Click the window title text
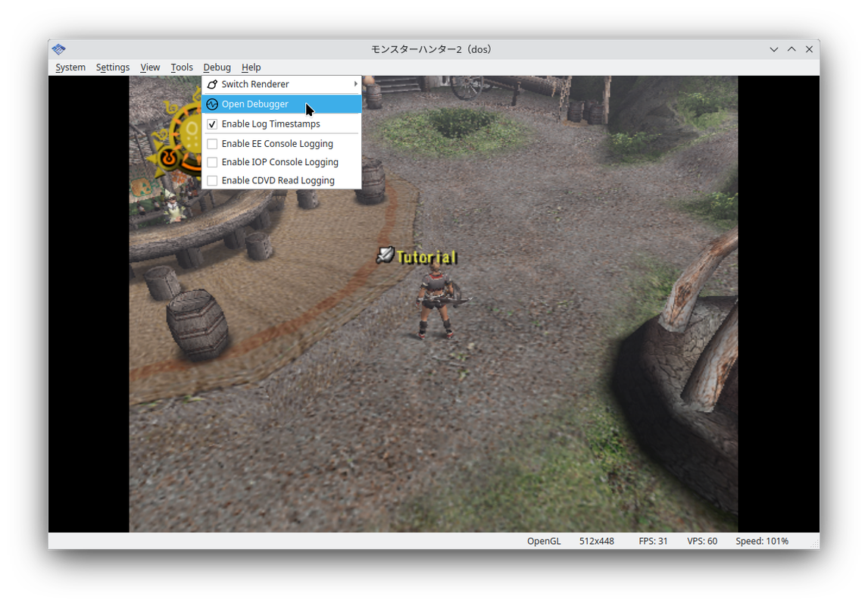Image resolution: width=868 pixels, height=606 pixels. [431, 49]
